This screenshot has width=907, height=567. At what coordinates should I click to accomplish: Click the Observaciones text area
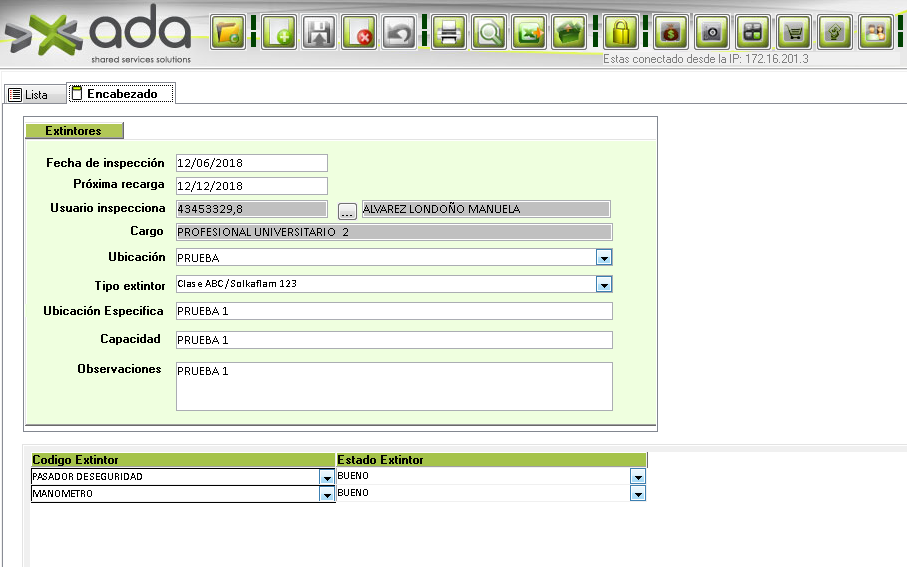pos(393,386)
